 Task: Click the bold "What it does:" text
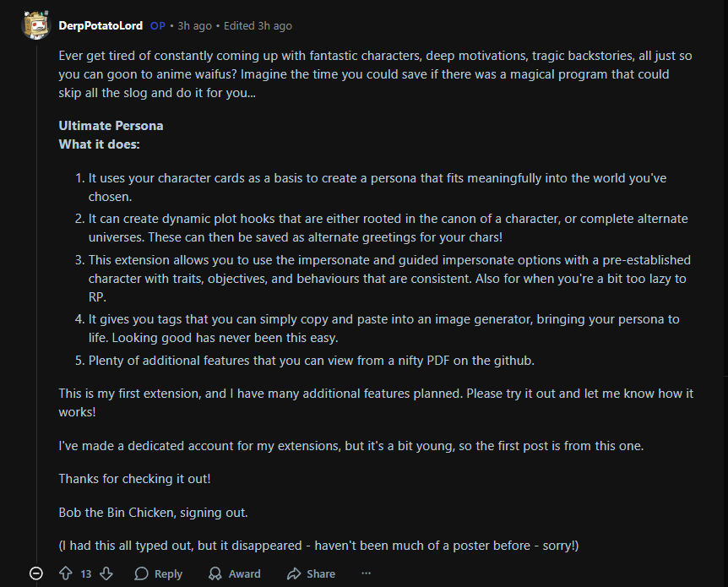coord(99,144)
